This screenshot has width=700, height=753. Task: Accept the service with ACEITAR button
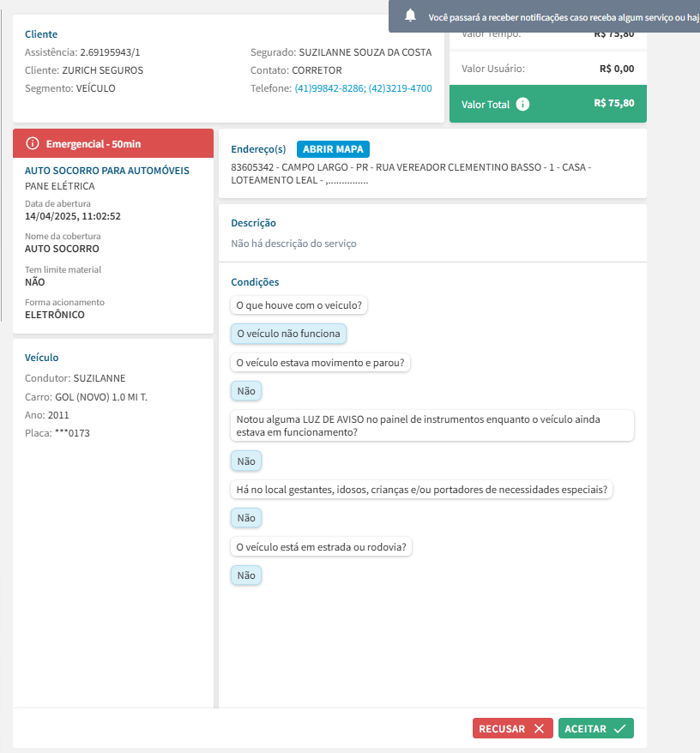595,729
